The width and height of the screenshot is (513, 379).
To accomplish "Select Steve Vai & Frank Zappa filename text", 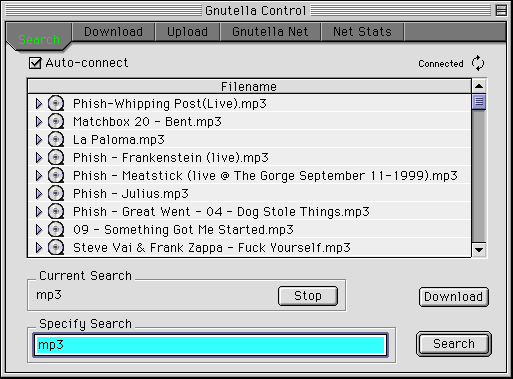I will pyautogui.click(x=212, y=248).
